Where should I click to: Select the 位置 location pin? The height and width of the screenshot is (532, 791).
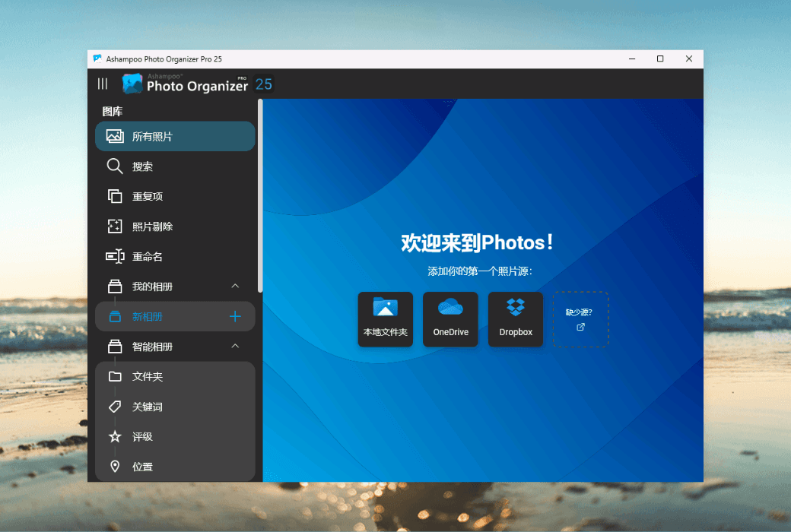tap(115, 467)
